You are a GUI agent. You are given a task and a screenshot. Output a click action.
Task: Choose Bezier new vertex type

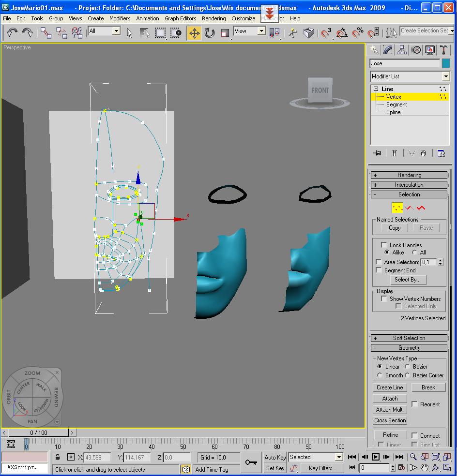[x=407, y=366]
